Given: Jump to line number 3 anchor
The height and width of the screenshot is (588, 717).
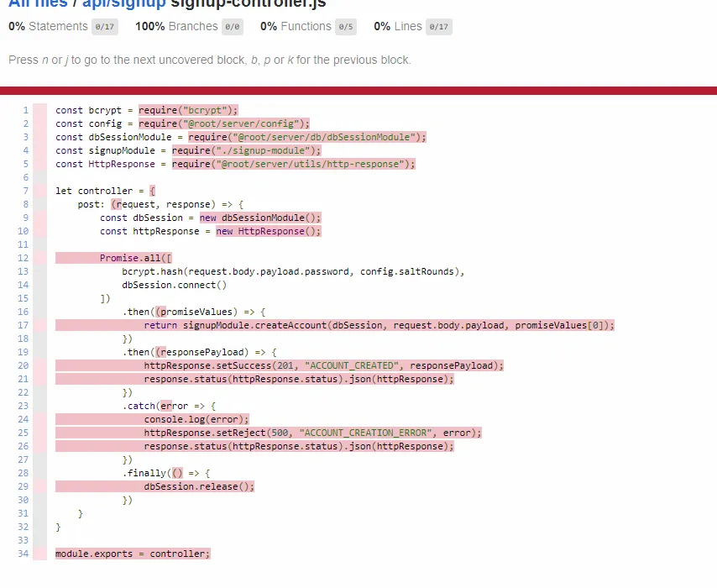Looking at the screenshot, I should (25, 137).
